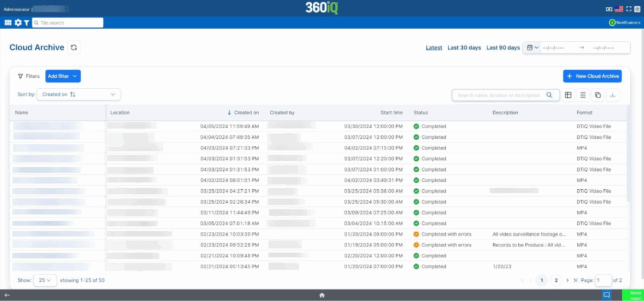Go to home using bottom bar icon
Image resolution: width=644 pixels, height=301 pixels.
coord(321,295)
